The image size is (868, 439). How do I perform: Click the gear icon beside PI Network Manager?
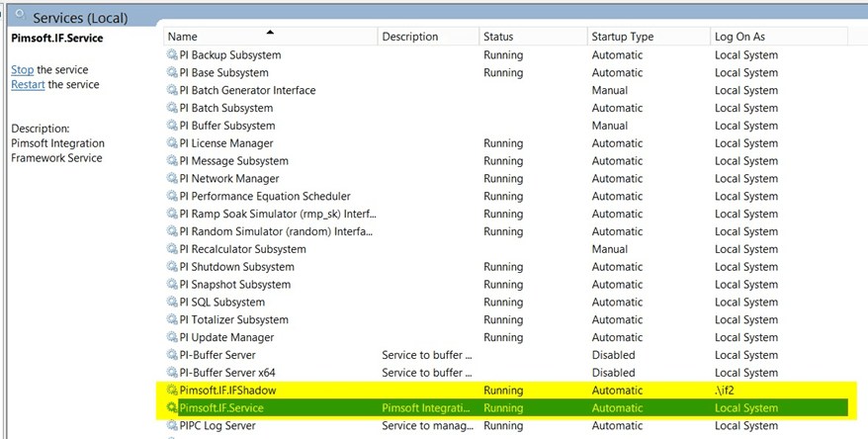click(x=172, y=179)
